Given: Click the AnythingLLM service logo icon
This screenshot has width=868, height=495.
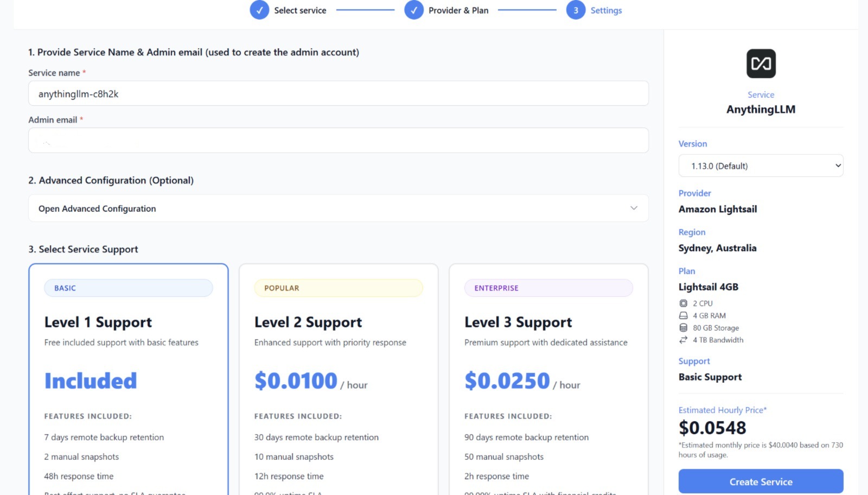Looking at the screenshot, I should pos(761,64).
